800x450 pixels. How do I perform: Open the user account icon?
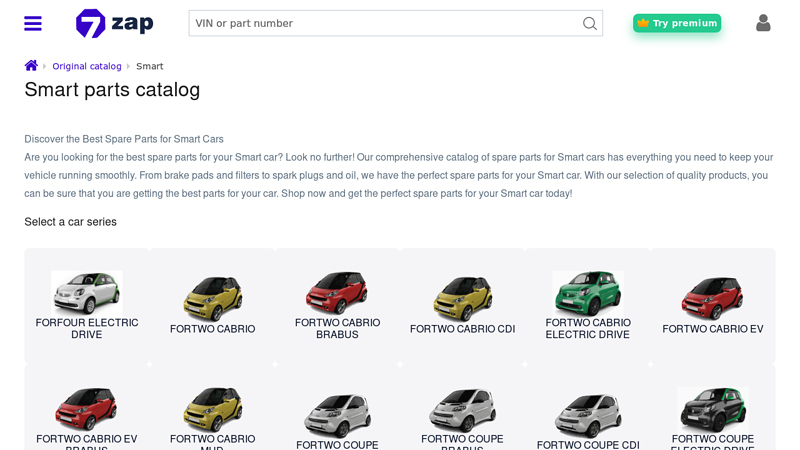coord(763,23)
